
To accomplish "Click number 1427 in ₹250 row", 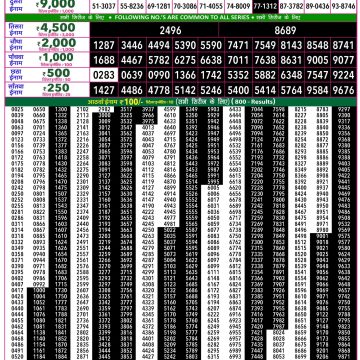I will tap(104, 90).
